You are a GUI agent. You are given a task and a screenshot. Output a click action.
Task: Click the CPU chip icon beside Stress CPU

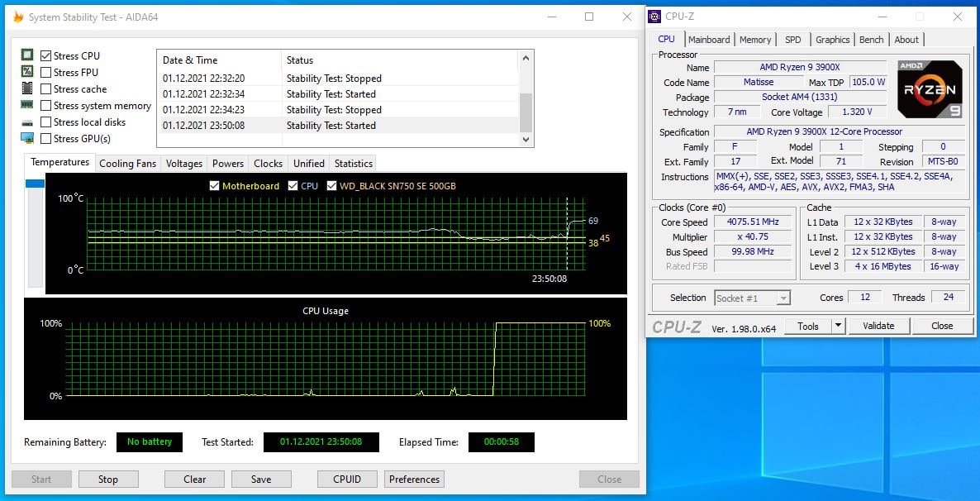tap(27, 55)
